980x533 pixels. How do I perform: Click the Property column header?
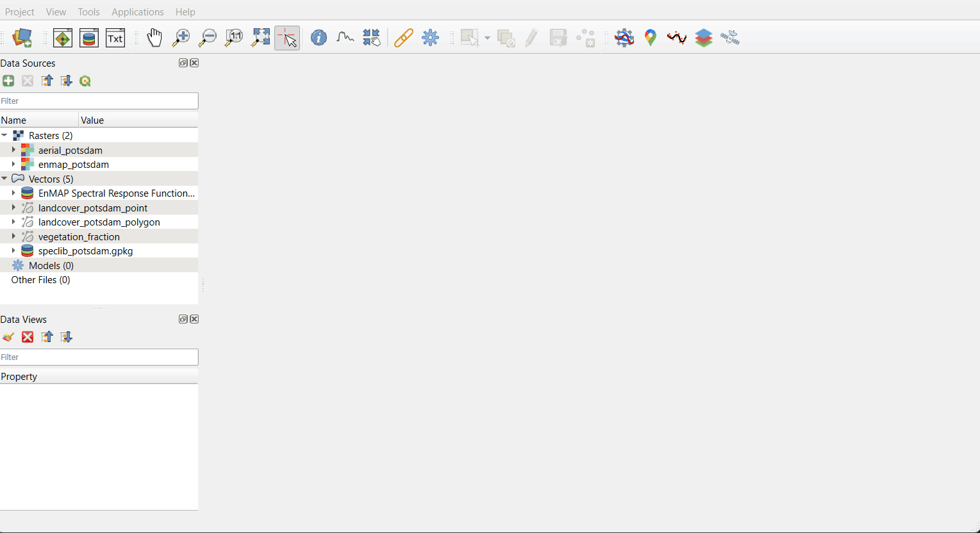point(99,376)
